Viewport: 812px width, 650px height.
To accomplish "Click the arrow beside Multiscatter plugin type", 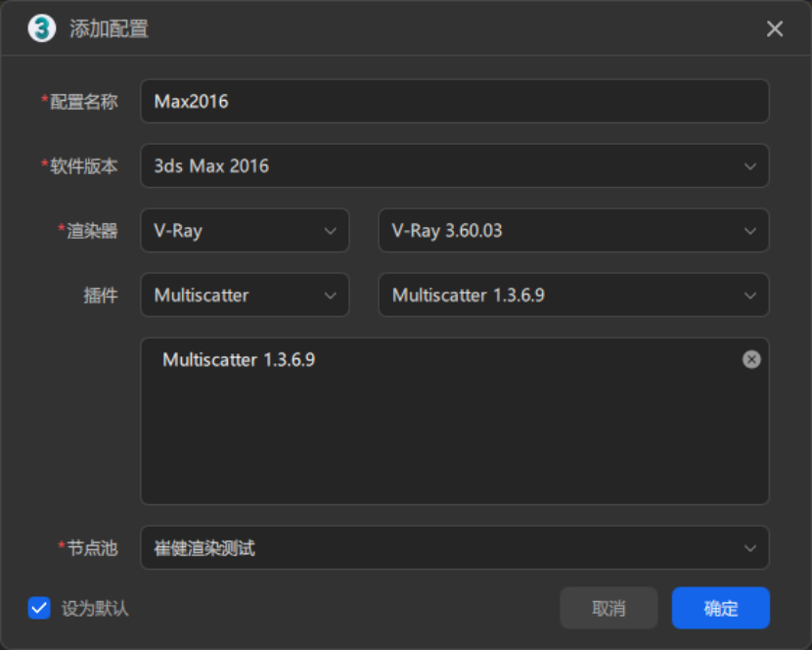I will 330,296.
